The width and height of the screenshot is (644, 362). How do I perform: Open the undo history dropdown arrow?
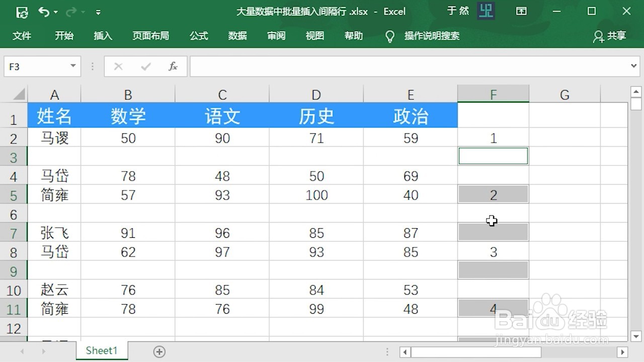pyautogui.click(x=56, y=12)
